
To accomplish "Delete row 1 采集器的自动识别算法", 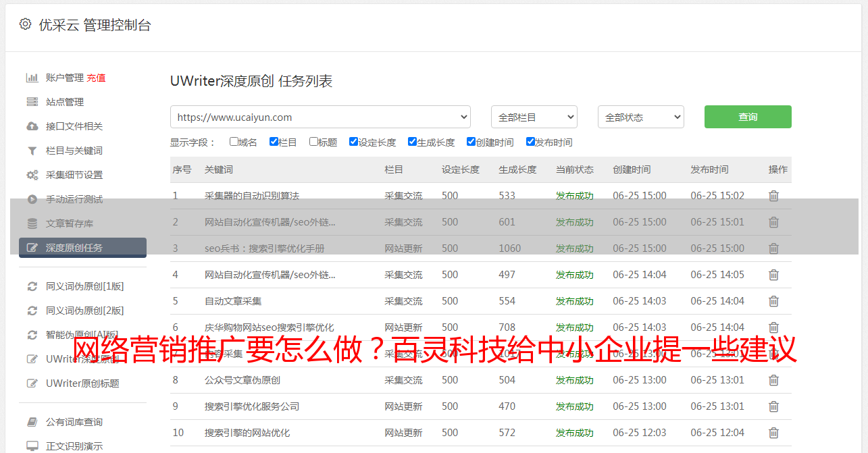I will click(x=773, y=196).
